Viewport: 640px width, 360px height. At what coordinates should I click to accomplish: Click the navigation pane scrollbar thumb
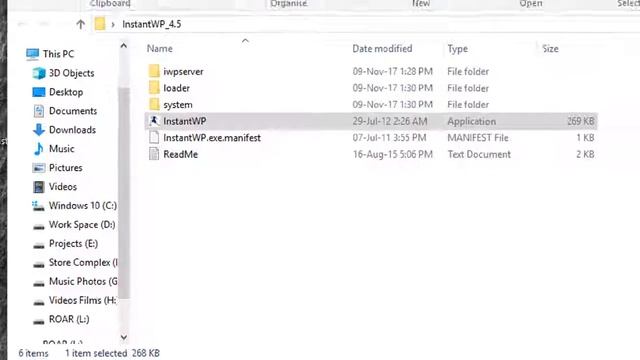[x=124, y=192]
